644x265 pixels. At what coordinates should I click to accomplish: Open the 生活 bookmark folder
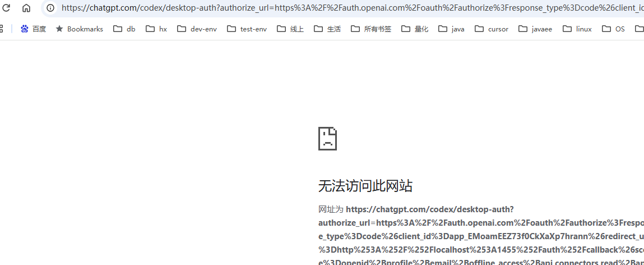(327, 29)
